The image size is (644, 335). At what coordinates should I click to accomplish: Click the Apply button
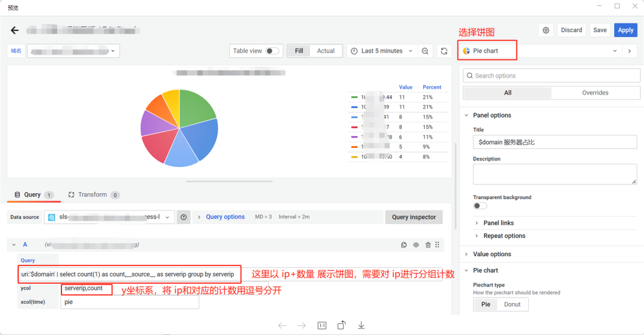coord(626,30)
